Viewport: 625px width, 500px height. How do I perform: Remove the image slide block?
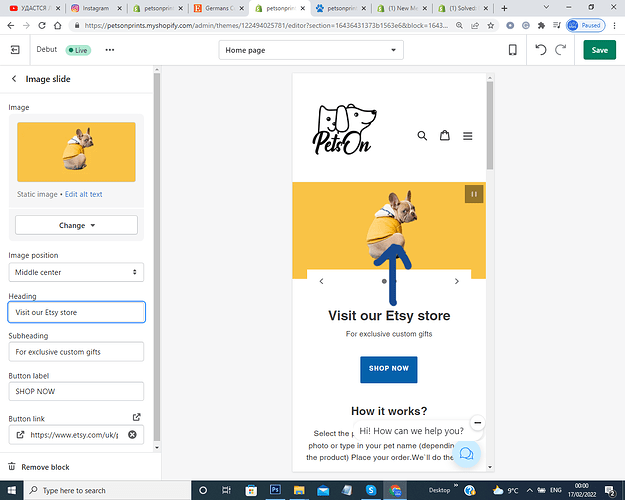(x=39, y=467)
